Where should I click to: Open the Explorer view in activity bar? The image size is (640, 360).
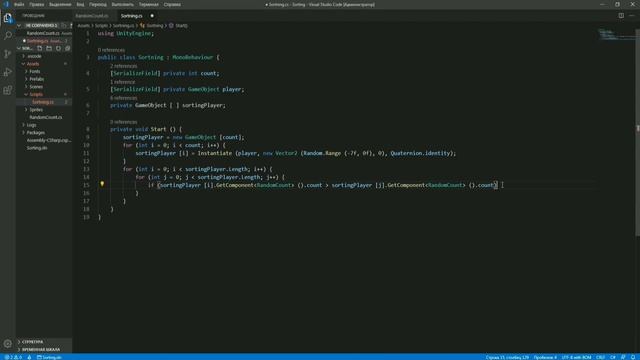(7, 18)
